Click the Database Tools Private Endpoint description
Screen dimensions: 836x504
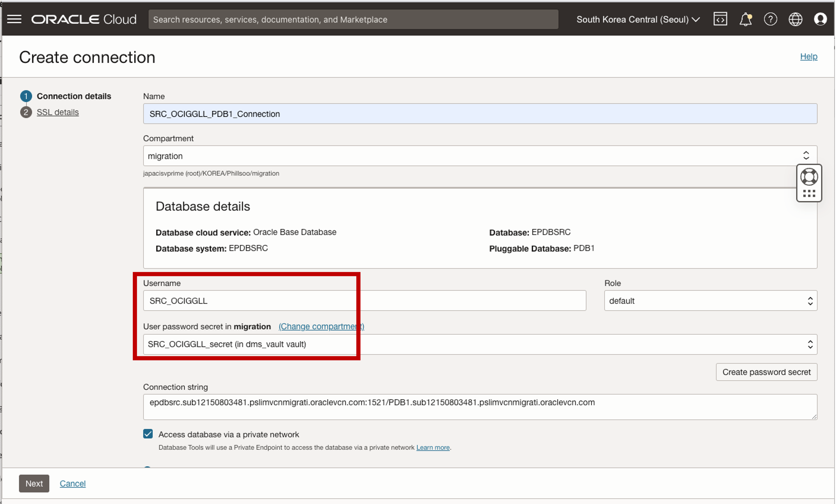coord(286,448)
